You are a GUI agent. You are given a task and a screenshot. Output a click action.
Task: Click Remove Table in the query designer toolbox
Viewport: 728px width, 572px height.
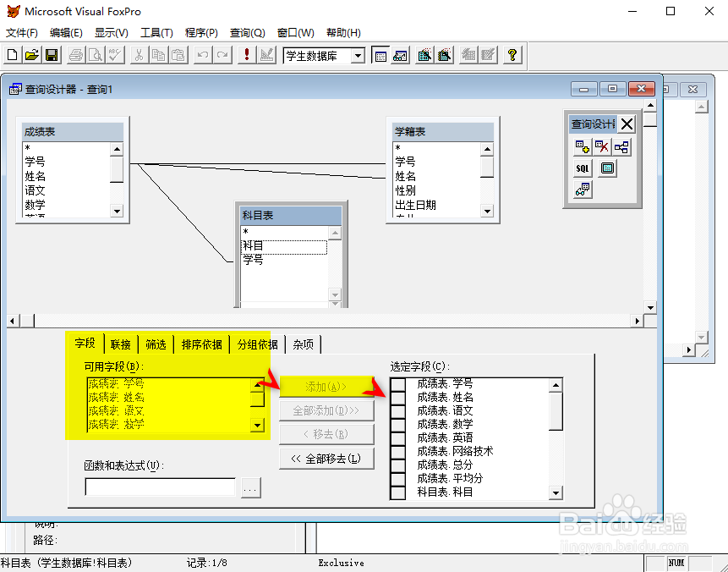pyautogui.click(x=602, y=148)
